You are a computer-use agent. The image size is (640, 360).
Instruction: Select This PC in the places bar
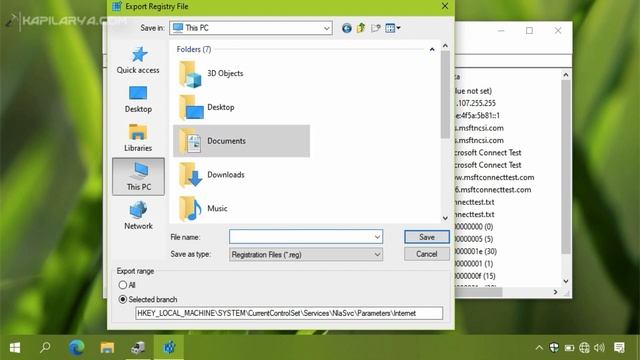tap(138, 177)
